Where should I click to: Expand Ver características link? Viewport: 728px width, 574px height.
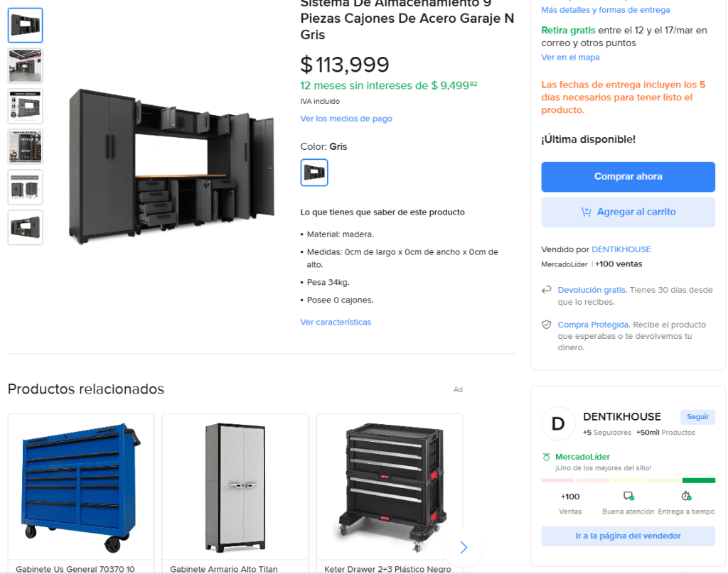point(336,322)
